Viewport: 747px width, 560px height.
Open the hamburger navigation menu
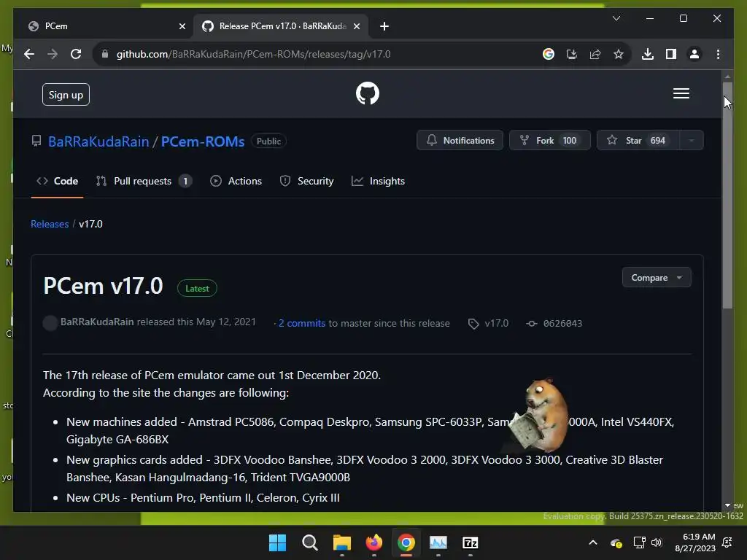[681, 93]
